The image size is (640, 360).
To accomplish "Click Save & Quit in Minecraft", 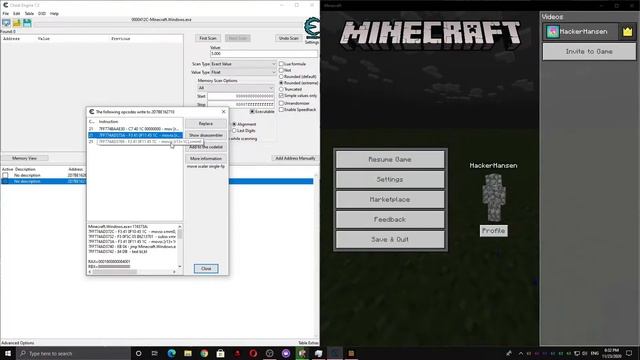I will (390, 240).
